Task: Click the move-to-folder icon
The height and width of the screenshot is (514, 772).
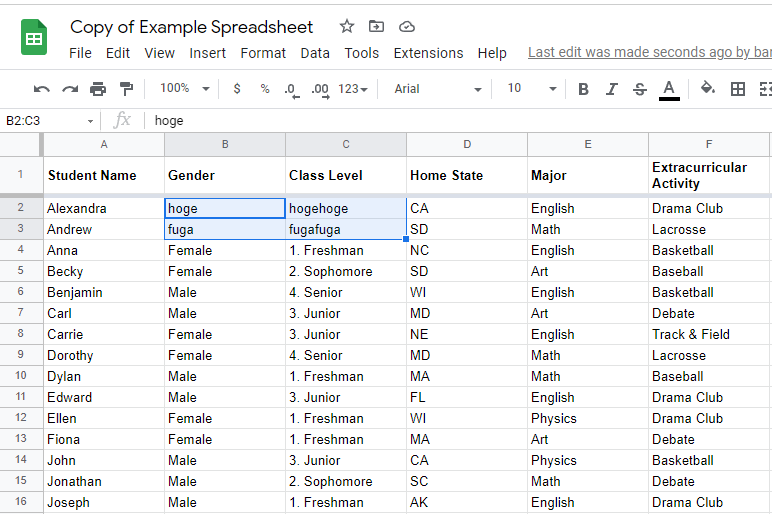Action: click(x=376, y=27)
